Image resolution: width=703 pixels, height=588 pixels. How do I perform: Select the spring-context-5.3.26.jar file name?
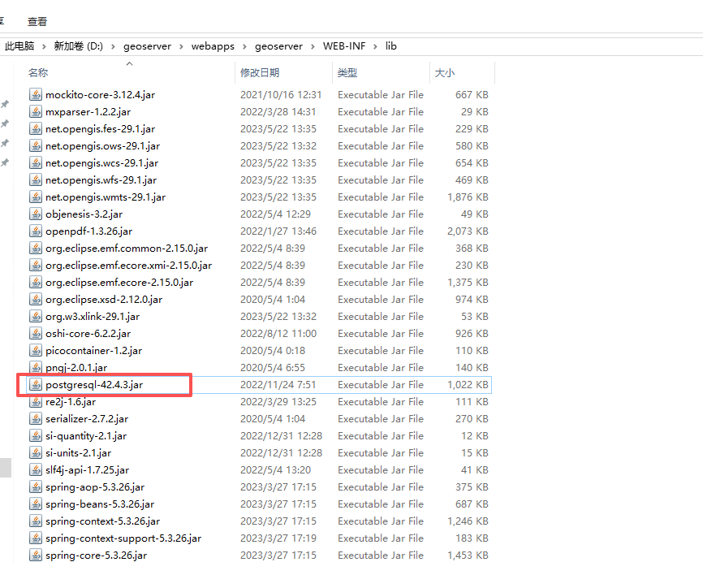tap(102, 521)
